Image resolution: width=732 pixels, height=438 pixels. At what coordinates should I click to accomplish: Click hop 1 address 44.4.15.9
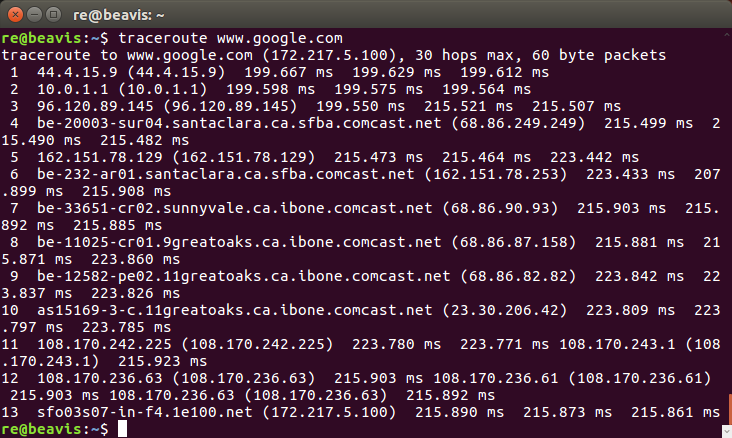click(77, 72)
